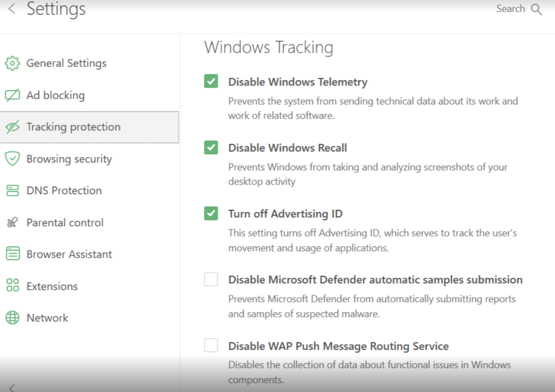The height and width of the screenshot is (392, 555).
Task: Click the Settings page title
Action: tap(56, 9)
